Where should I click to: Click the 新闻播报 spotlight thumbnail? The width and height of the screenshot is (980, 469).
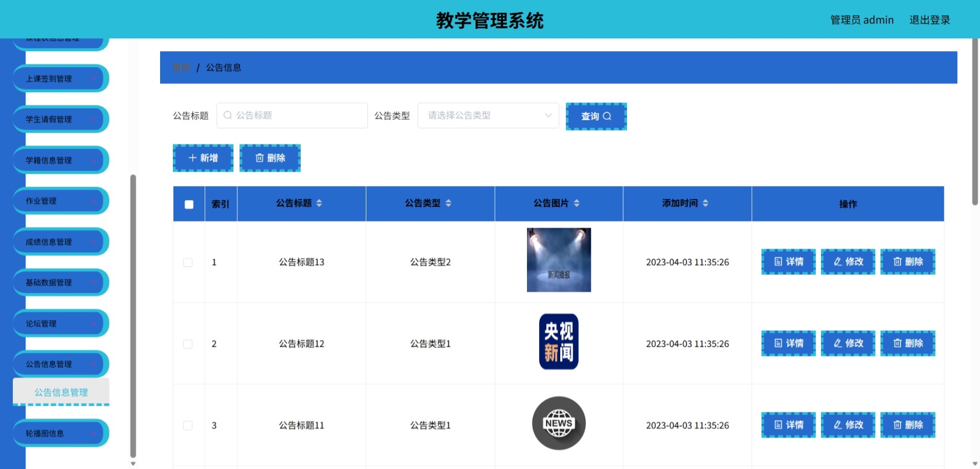click(559, 260)
